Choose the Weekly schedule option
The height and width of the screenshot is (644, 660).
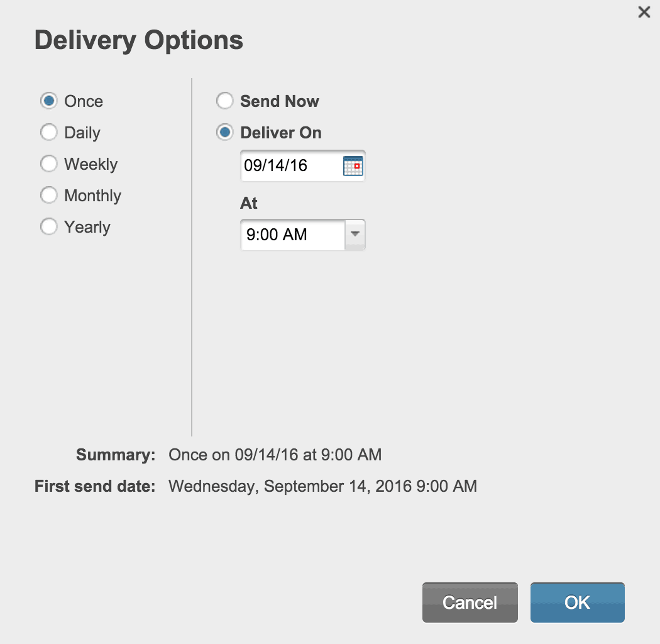48,164
